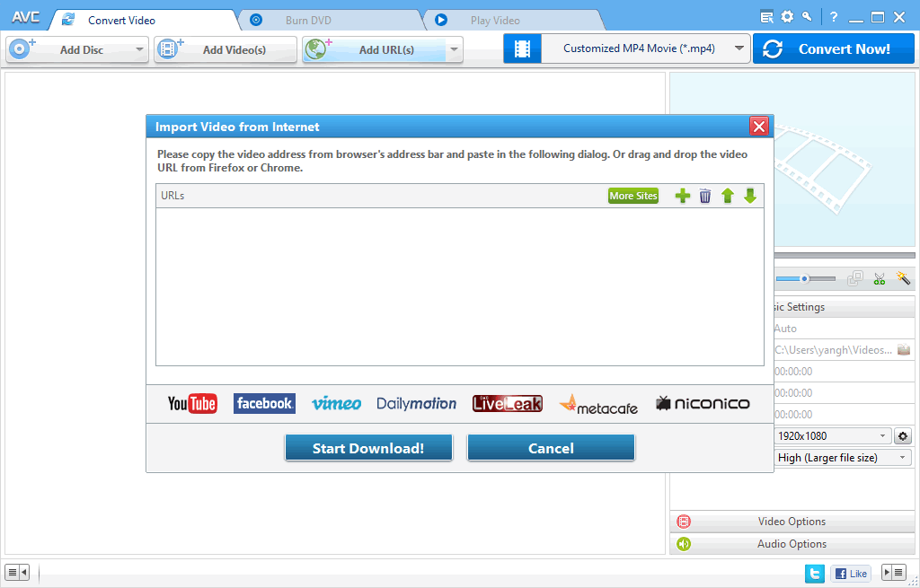Expand the Add Disc dropdown arrow
Image resolution: width=920 pixels, height=588 pixels.
[x=139, y=50]
